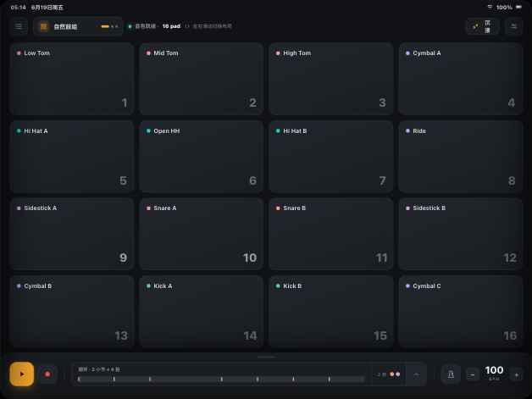Image resolution: width=532 pixels, height=399 pixels.
Task: Toggle the metronome icon
Action: click(x=451, y=374)
